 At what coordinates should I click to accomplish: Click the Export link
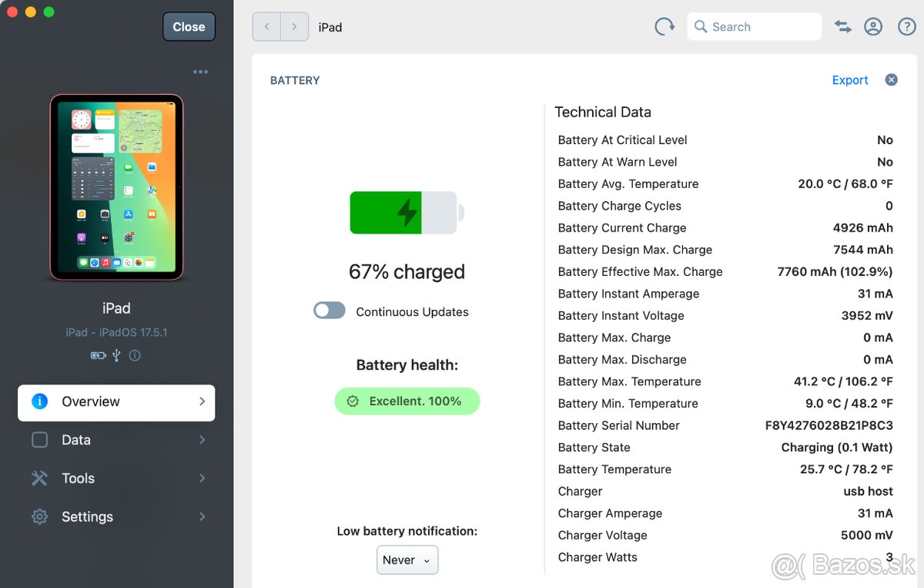coord(849,80)
